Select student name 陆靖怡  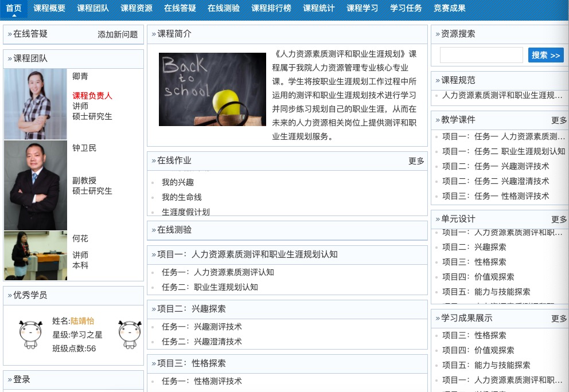pyautogui.click(x=82, y=321)
